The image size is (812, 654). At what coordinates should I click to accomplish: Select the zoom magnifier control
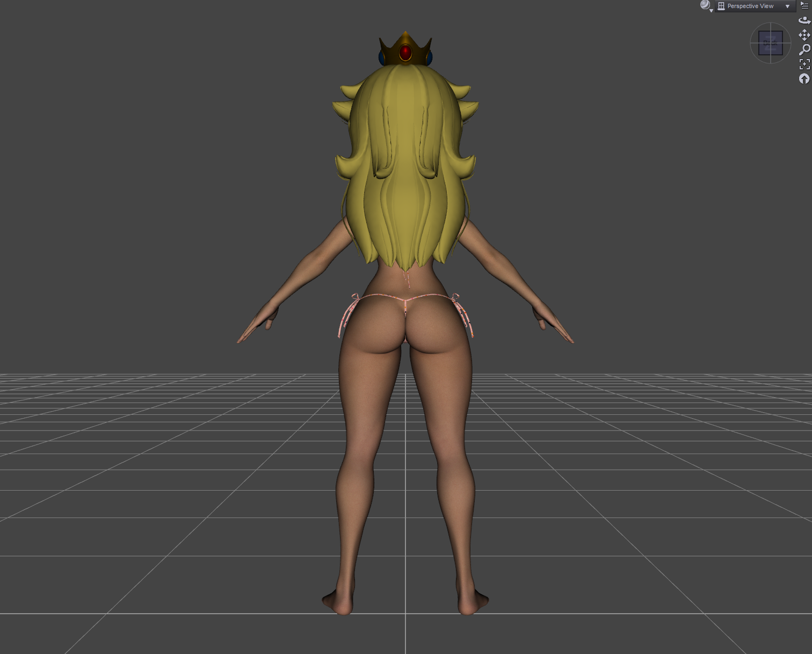(x=804, y=49)
